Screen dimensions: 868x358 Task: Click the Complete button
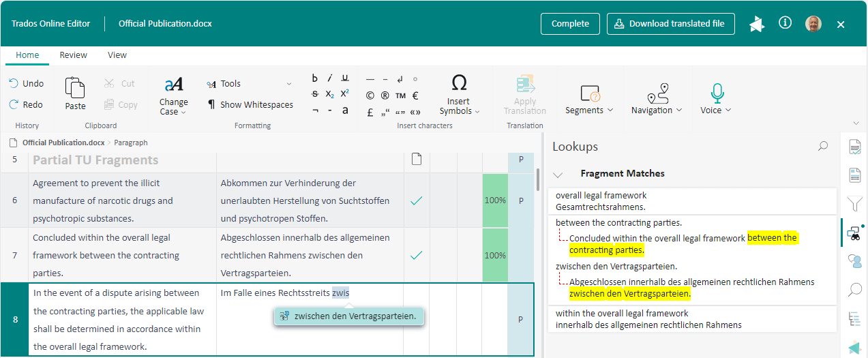pyautogui.click(x=570, y=24)
